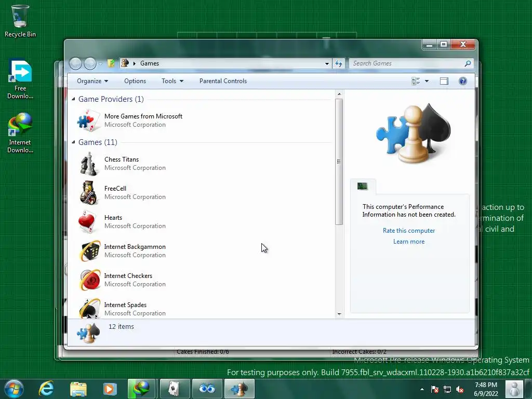
Task: Open the Tools dropdown menu
Action: coord(172,81)
